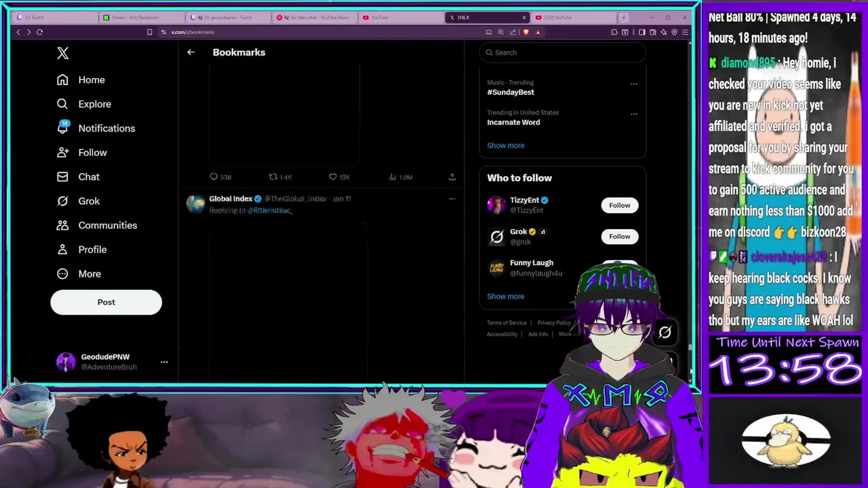Screen dimensions: 868x488
Task: Toggle browser sidebar panel
Action: [x=642, y=32]
